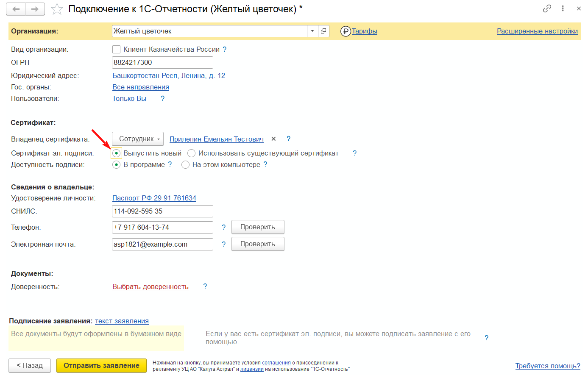Click the ОГРН field 8824217300
The width and height of the screenshot is (588, 392).
click(162, 62)
